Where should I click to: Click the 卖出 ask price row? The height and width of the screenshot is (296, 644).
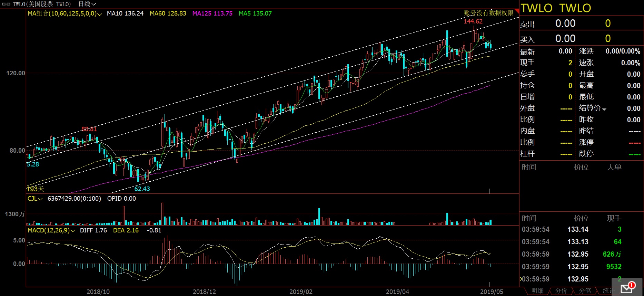point(582,23)
